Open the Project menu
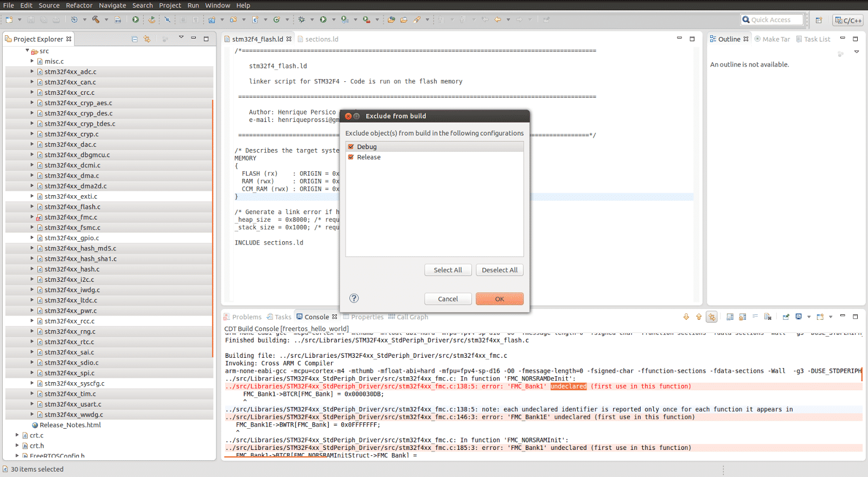868x477 pixels. [x=170, y=5]
